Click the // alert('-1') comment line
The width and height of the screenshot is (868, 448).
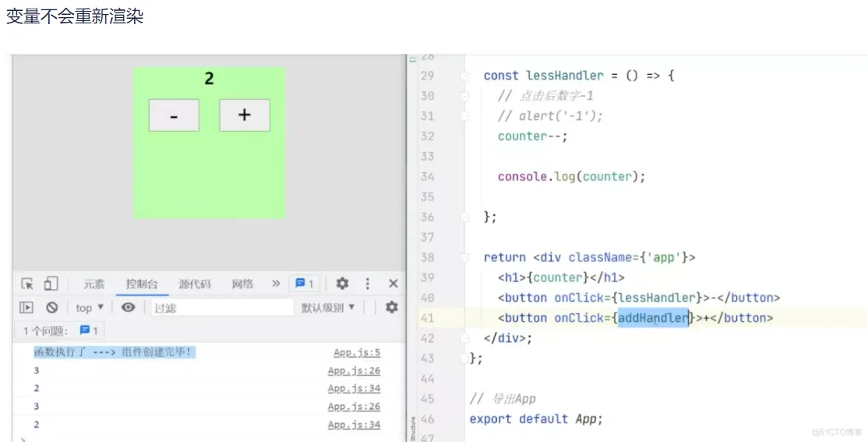[550, 116]
